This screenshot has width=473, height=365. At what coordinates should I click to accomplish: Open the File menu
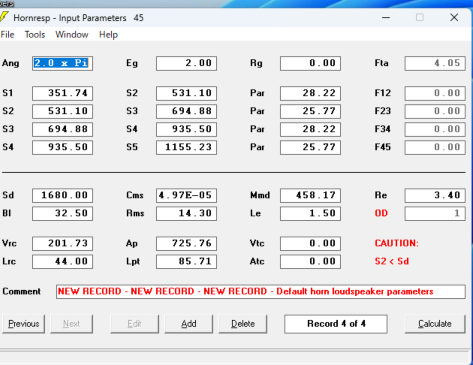pos(7,35)
